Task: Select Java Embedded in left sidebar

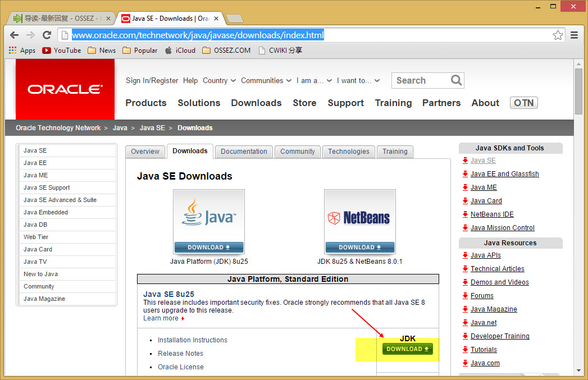Action: [x=45, y=212]
